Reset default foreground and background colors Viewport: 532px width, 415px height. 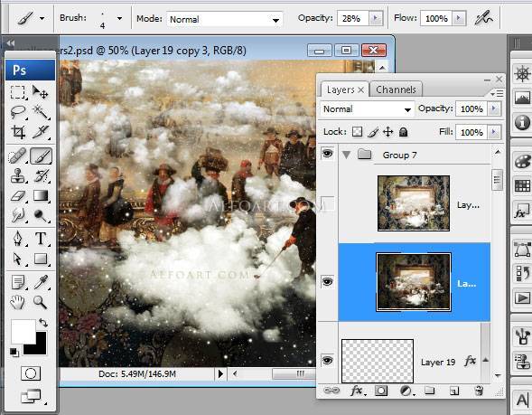tap(14, 353)
